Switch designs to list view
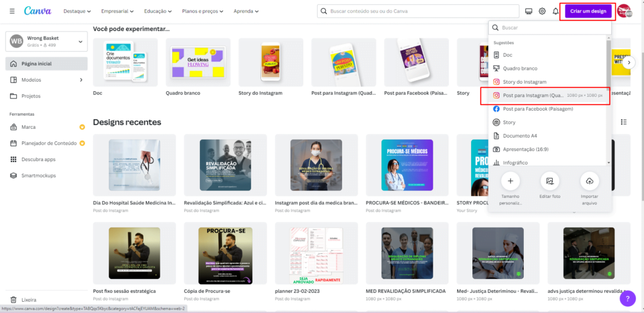 624,122
